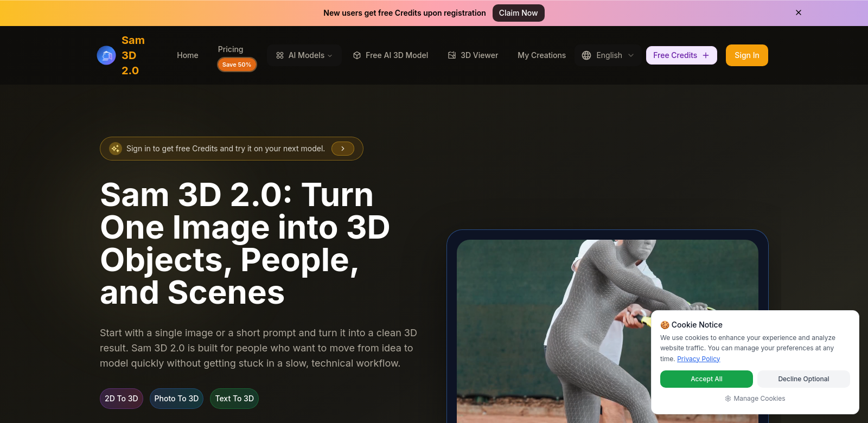Click the AI Models grid icon
The image size is (868, 423).
280,55
